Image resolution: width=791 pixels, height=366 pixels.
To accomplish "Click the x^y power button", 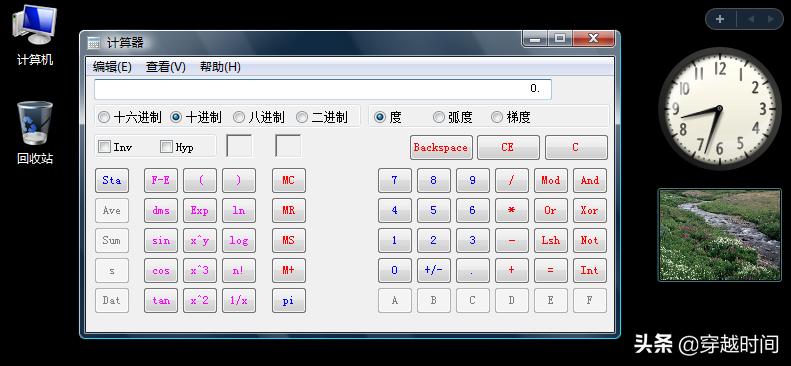I will [x=200, y=240].
